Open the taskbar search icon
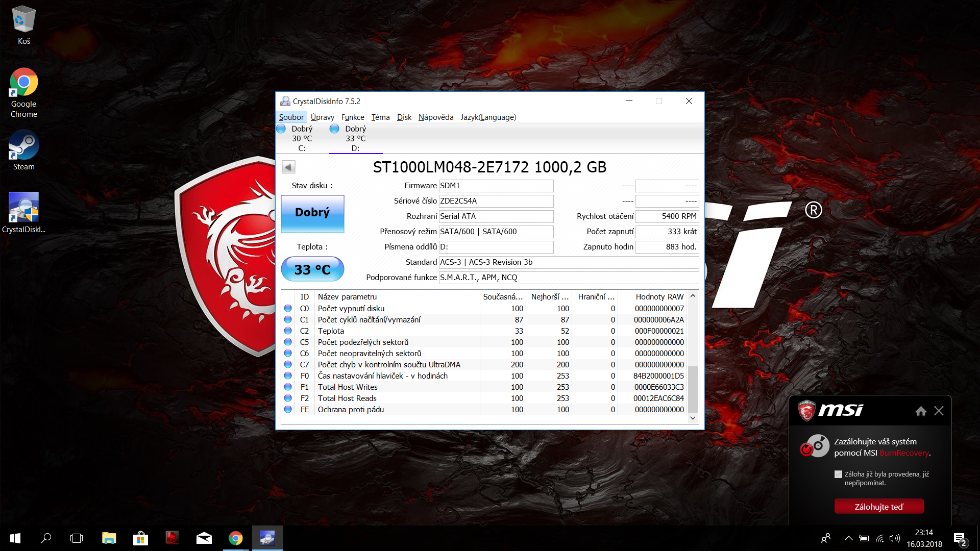Screen dimensions: 980x551 click(x=46, y=538)
